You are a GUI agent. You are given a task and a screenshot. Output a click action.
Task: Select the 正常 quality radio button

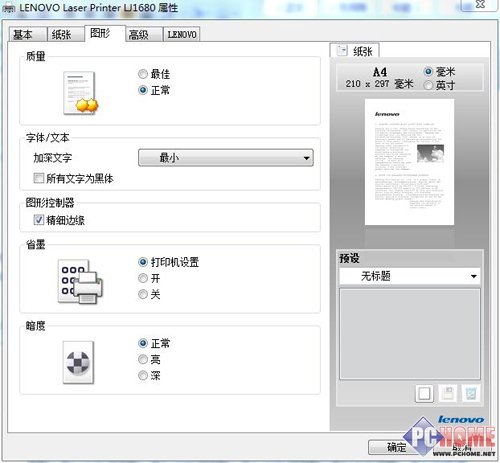pos(143,90)
